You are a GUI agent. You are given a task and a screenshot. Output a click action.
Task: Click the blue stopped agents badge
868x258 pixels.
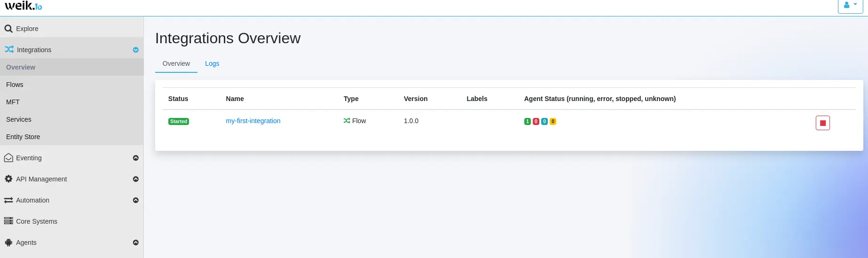click(x=544, y=121)
